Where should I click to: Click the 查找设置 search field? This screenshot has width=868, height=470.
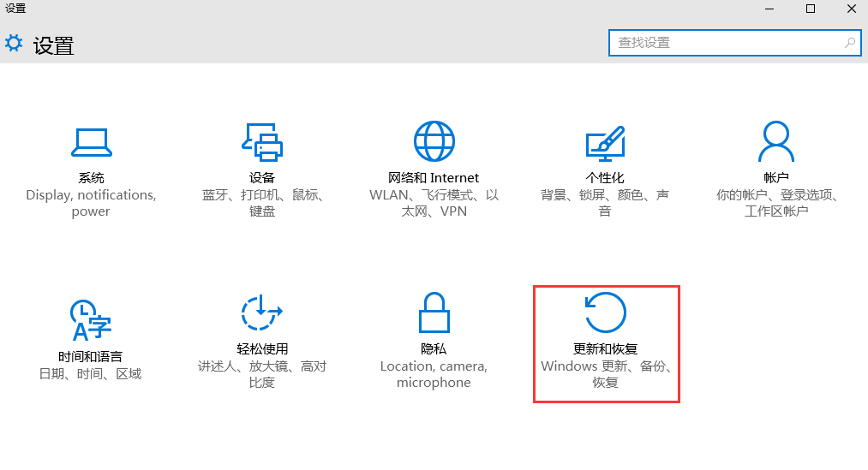click(734, 43)
